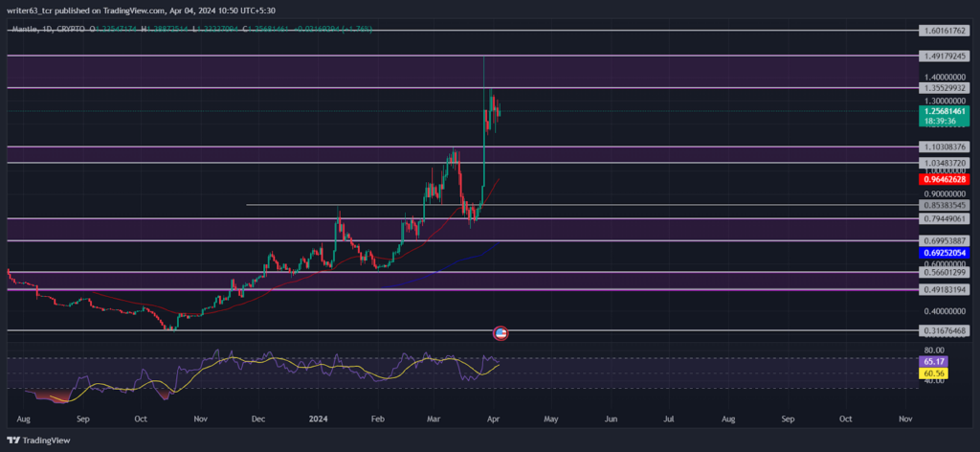The image size is (980, 452).
Task: Select the green current price label 1.25681461
Action: point(943,111)
